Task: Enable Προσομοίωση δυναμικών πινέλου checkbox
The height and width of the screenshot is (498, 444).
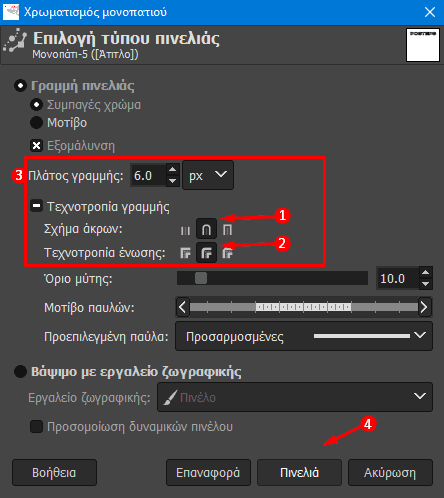Action: 36,426
